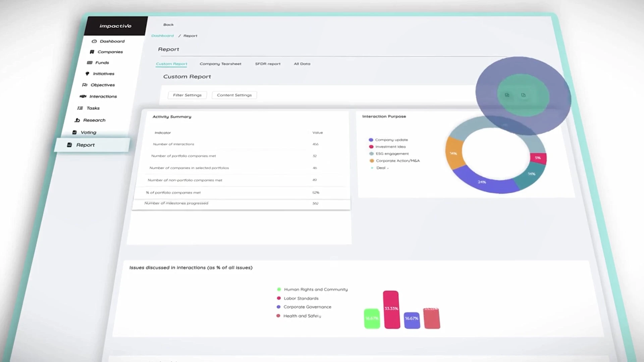Click the Research microscope icon
This screenshot has width=644, height=362.
(77, 120)
